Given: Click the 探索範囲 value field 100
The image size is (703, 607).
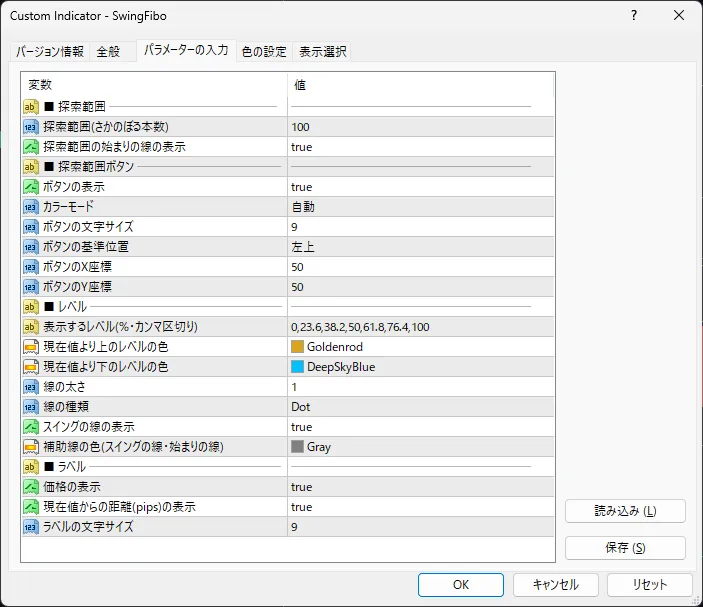Looking at the screenshot, I should 421,127.
